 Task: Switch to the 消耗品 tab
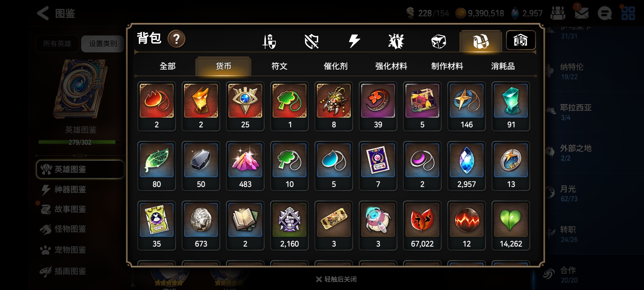coord(503,66)
